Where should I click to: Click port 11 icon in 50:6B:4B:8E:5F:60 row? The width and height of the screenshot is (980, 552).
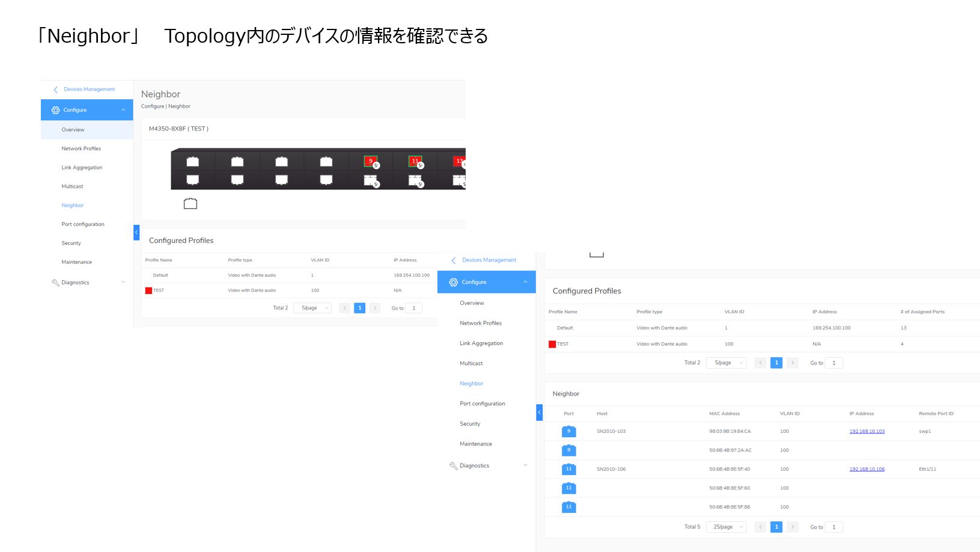[x=569, y=488]
